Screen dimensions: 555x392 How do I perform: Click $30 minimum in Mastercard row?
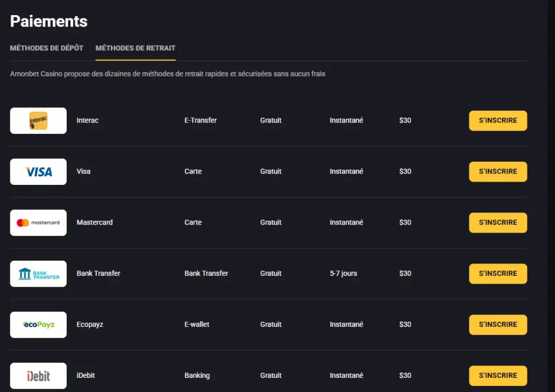[405, 222]
